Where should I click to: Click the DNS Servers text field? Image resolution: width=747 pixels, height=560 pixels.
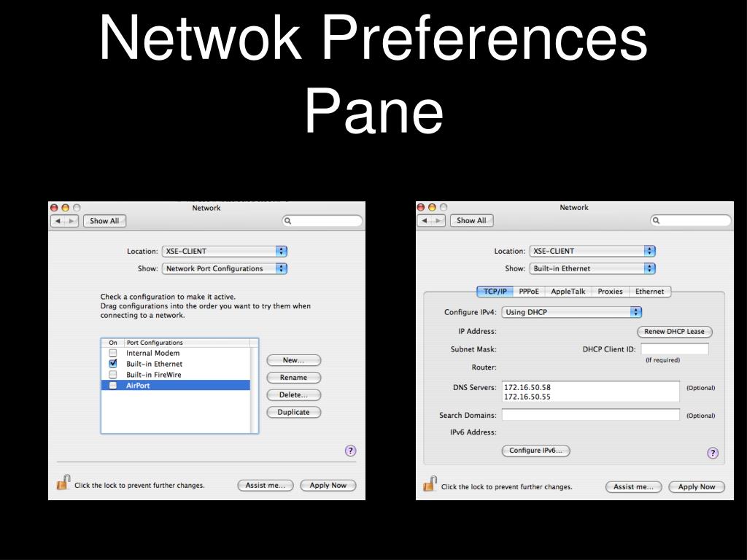pyautogui.click(x=591, y=392)
